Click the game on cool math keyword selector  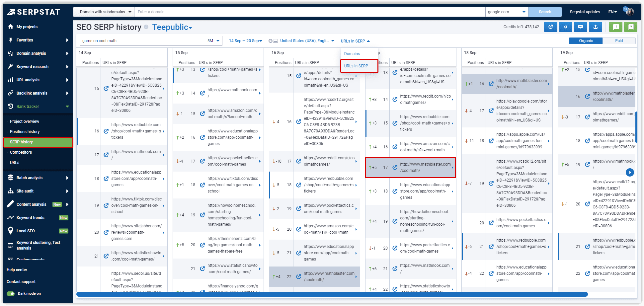click(x=151, y=41)
